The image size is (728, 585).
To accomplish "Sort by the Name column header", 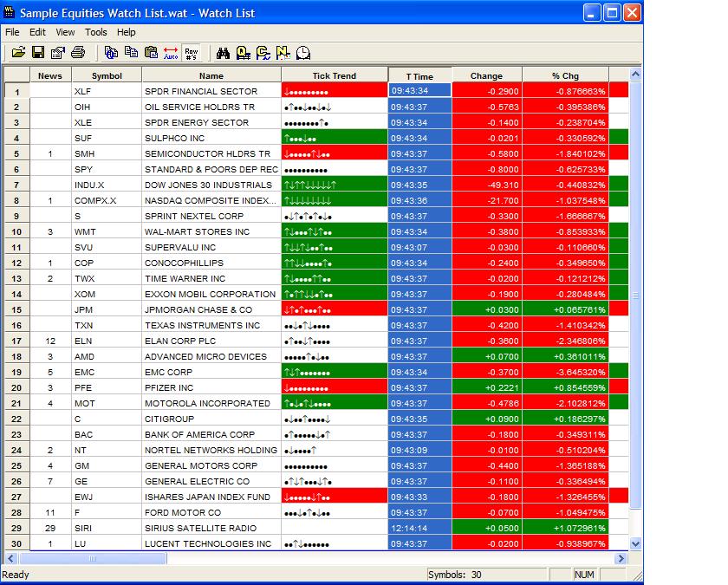I will click(x=211, y=75).
